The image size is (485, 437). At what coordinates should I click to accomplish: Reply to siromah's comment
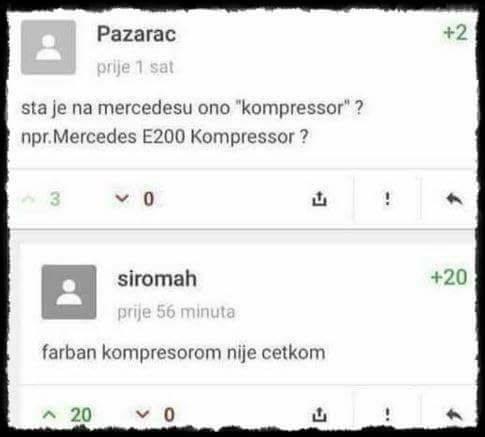point(455,415)
